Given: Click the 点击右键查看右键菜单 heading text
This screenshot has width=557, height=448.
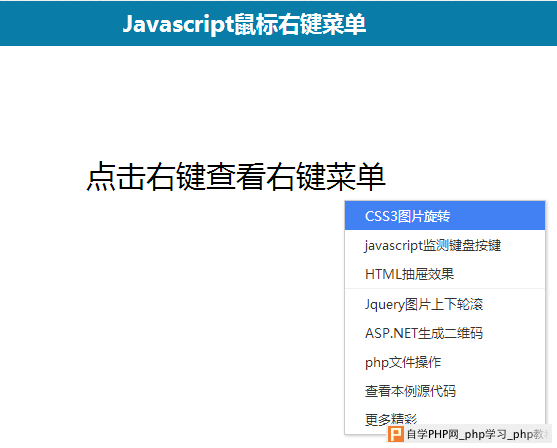Looking at the screenshot, I should 236,177.
